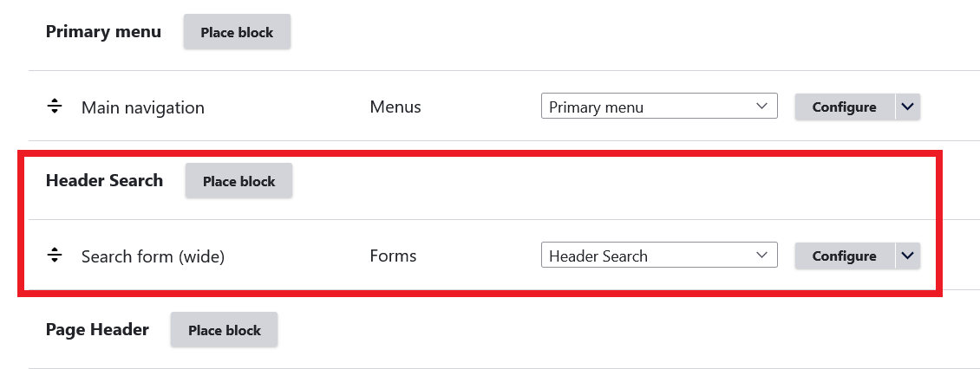Click the Page Header region heading
Screen dimensions: 980x369
click(97, 329)
